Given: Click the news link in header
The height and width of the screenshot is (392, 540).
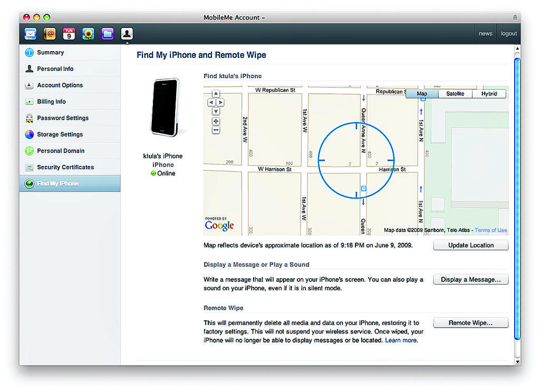Looking at the screenshot, I should pos(485,34).
